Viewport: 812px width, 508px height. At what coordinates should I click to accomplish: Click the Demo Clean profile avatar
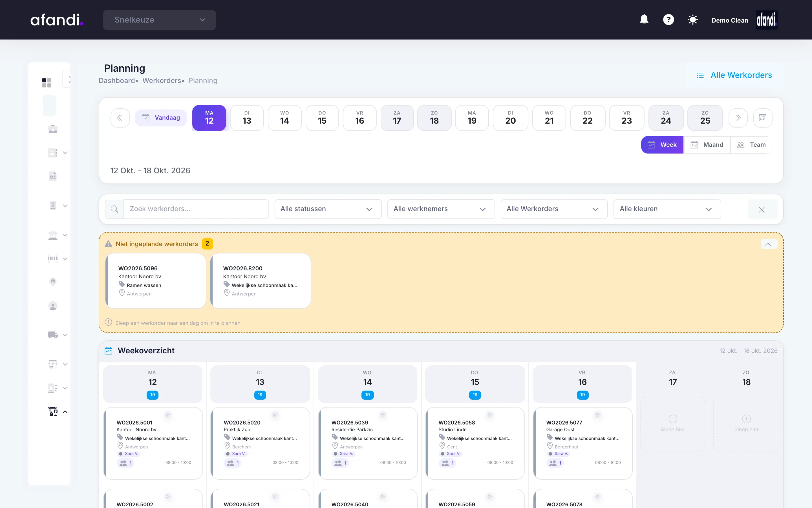click(x=766, y=20)
